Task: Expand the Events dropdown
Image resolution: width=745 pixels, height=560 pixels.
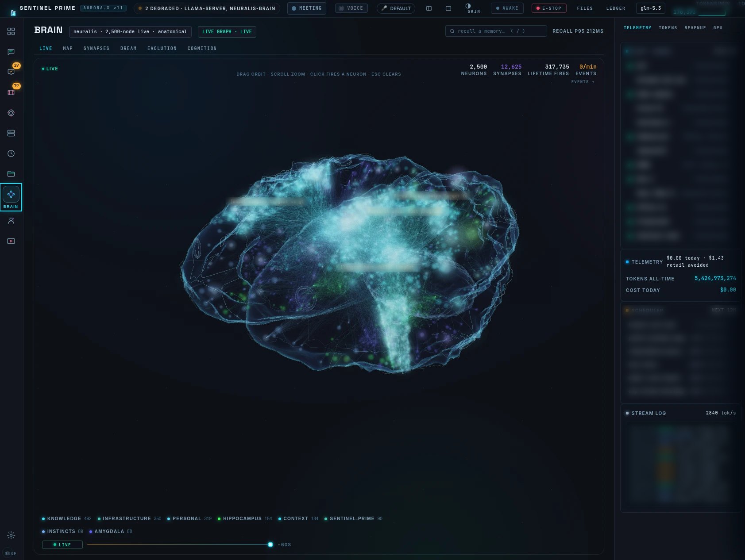Action: 583,82
